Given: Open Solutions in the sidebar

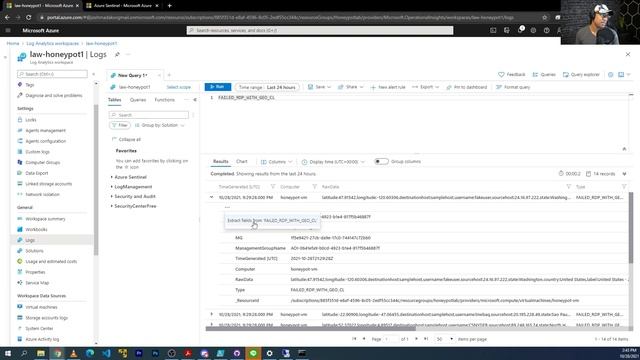Looking at the screenshot, I should [34, 251].
